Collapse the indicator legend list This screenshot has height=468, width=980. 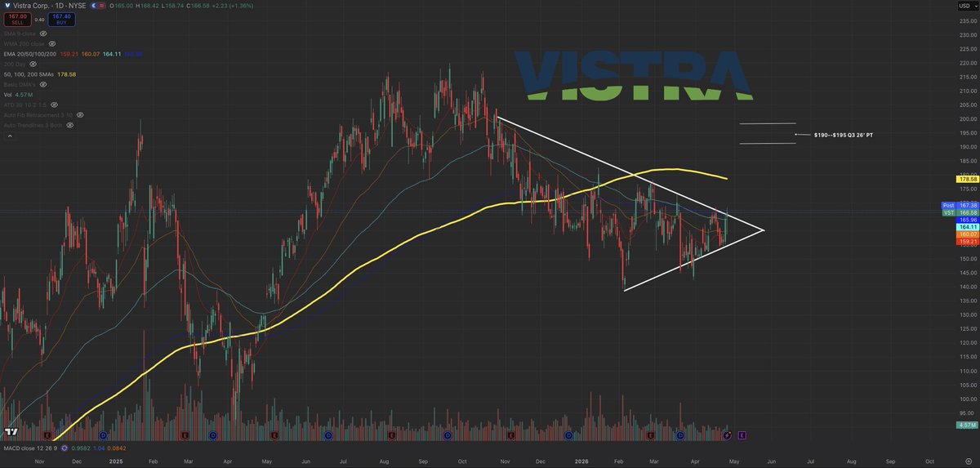coord(10,136)
